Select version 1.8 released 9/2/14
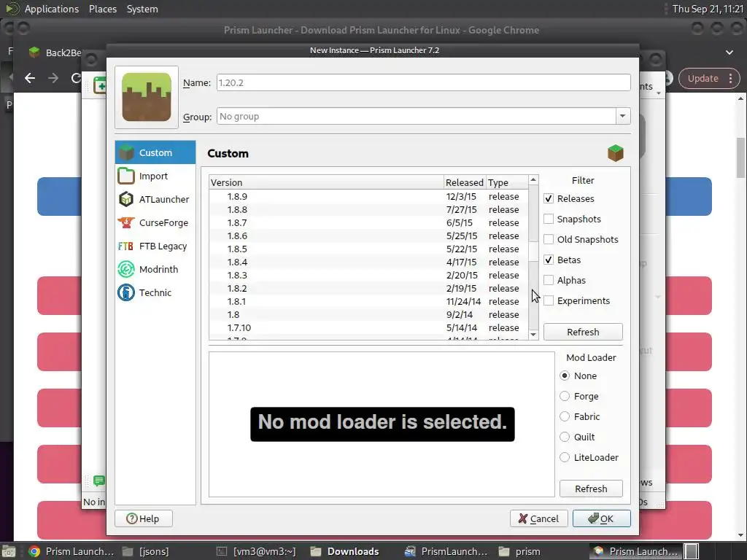747x560 pixels. (x=368, y=314)
